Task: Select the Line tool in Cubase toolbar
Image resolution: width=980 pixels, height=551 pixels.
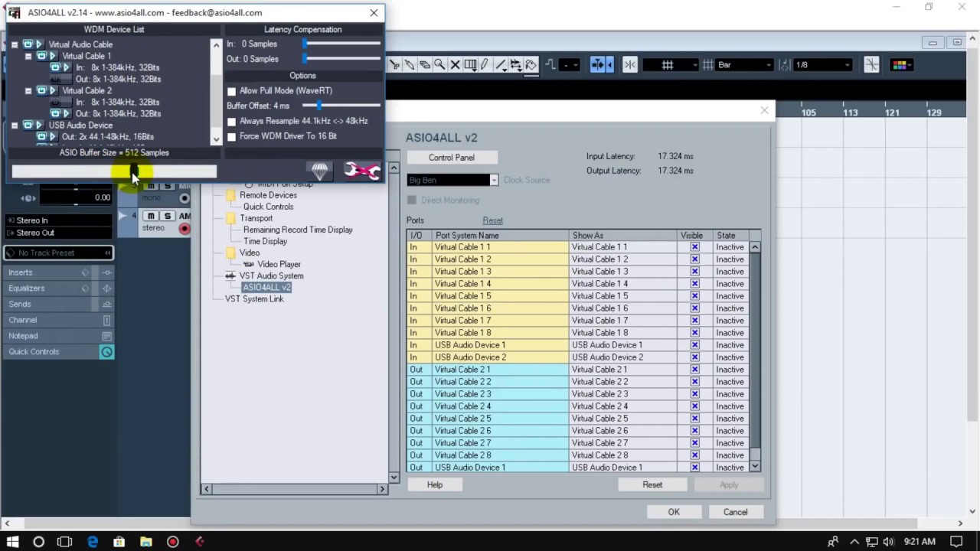Action: point(501,65)
